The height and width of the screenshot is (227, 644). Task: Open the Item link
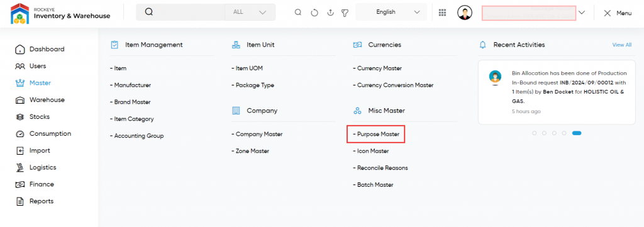click(118, 69)
